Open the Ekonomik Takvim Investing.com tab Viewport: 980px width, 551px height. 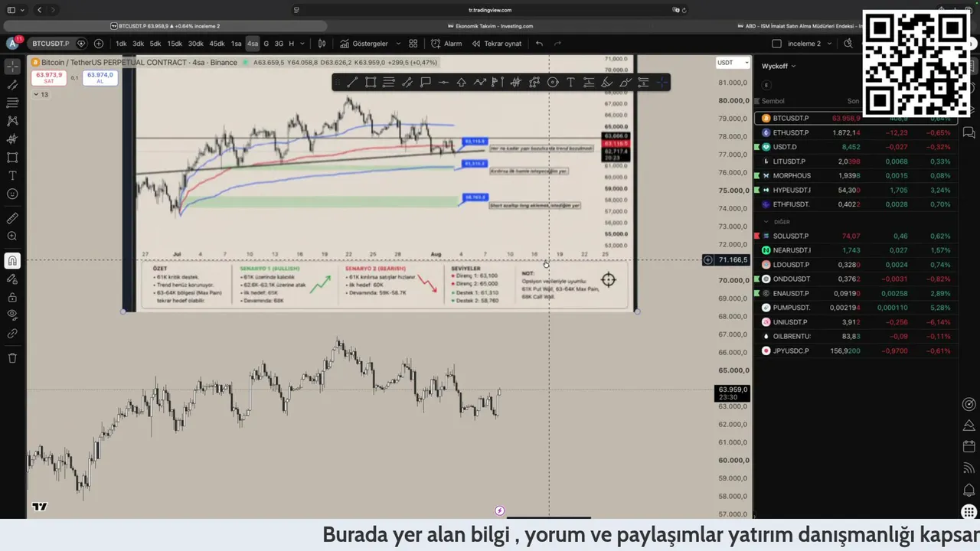click(489, 26)
